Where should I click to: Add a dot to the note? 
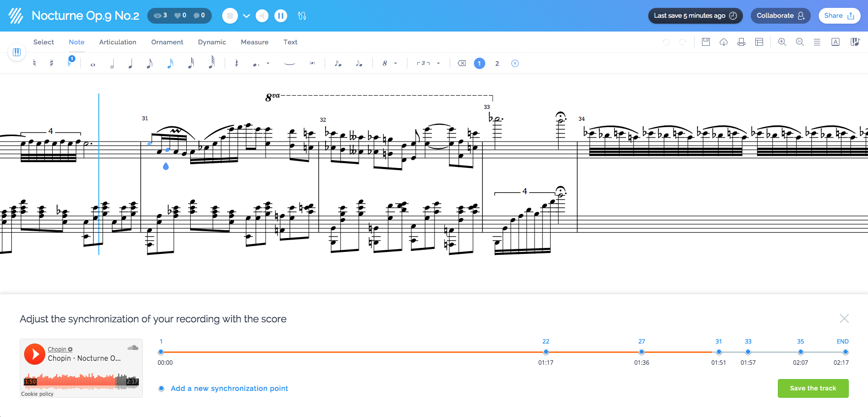tap(256, 64)
